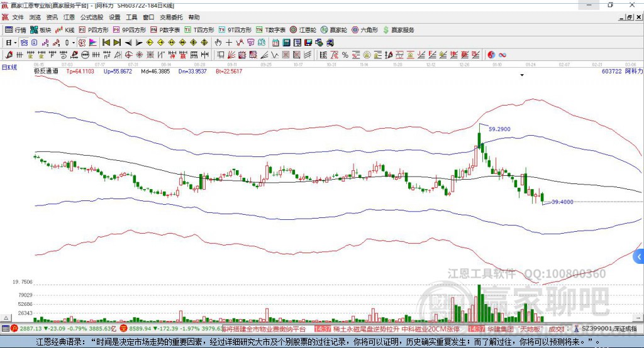This screenshot has width=644, height=348.
Task: Open 9P四方形 tool
Action: click(130, 30)
